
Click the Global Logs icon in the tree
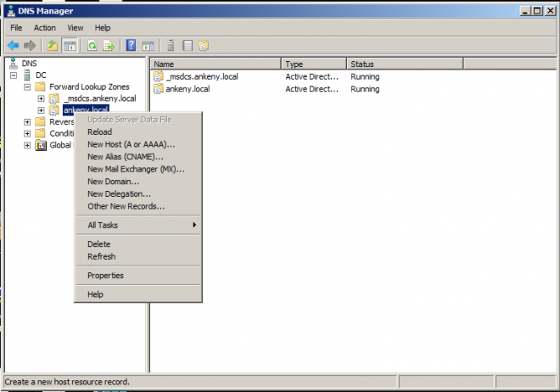(41, 145)
